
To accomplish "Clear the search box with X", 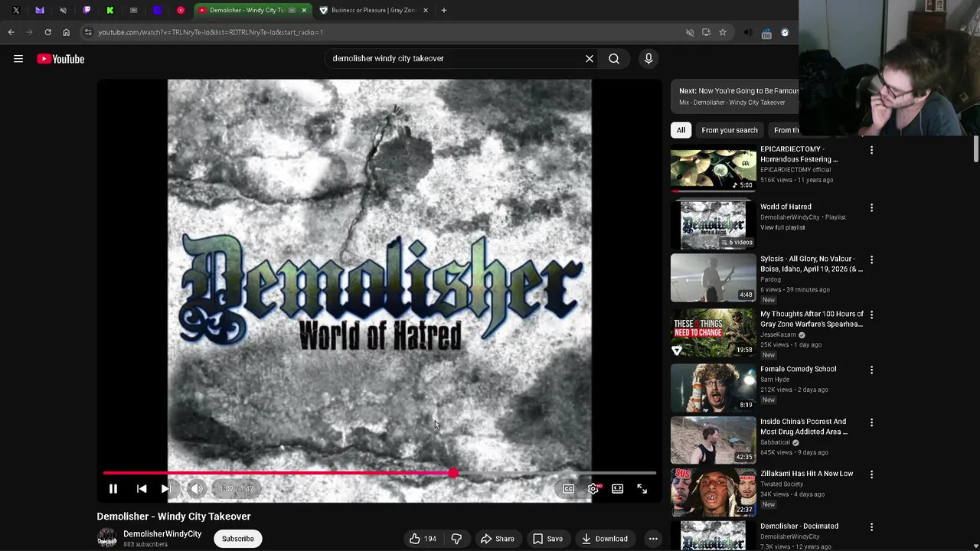I will tap(590, 58).
